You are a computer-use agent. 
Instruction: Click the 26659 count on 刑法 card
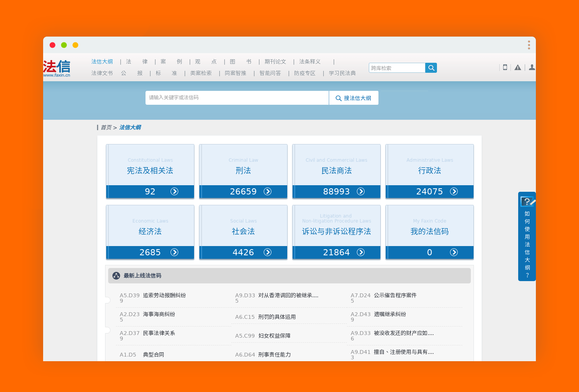click(243, 191)
